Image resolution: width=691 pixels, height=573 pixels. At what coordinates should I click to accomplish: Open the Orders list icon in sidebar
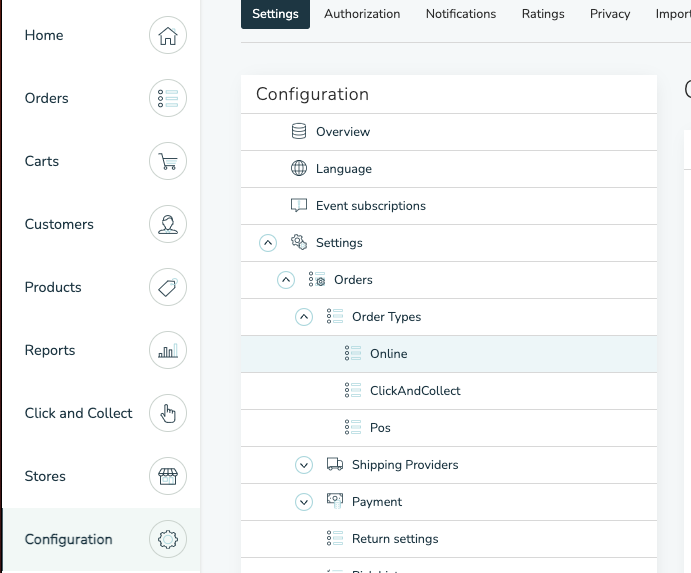point(168,98)
